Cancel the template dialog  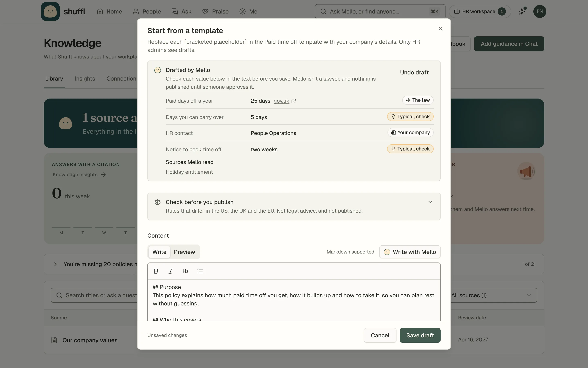tap(380, 335)
